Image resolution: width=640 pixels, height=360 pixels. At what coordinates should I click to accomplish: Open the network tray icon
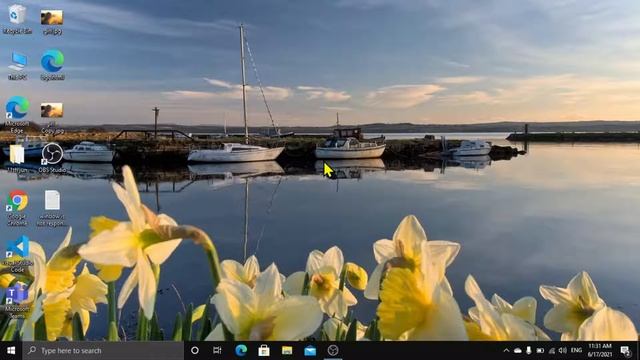(551, 351)
